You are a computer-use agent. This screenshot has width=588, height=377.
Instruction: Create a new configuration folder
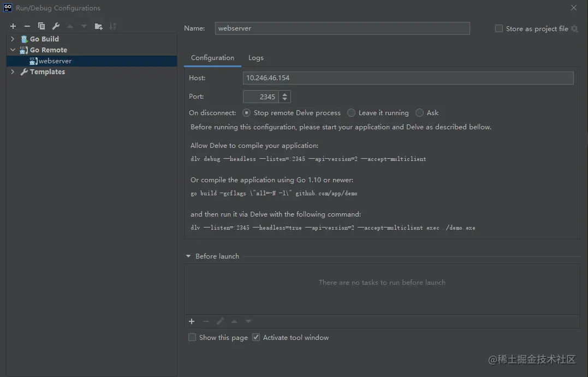(98, 26)
